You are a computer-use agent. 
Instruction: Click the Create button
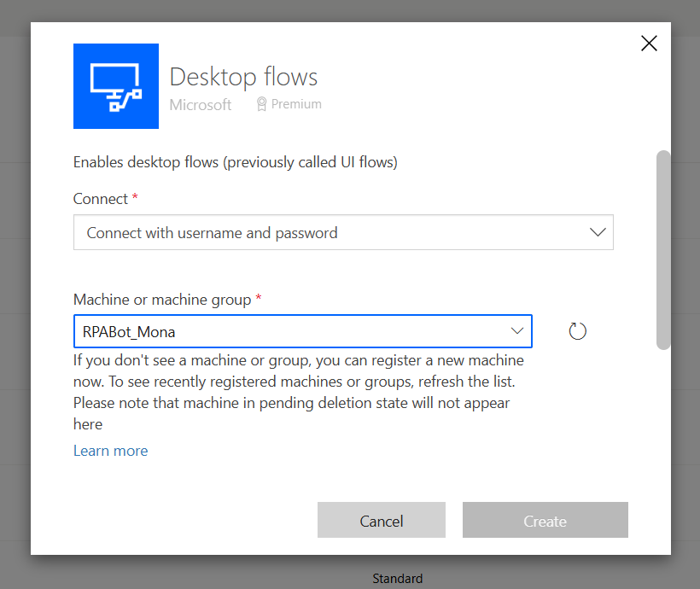tap(545, 520)
